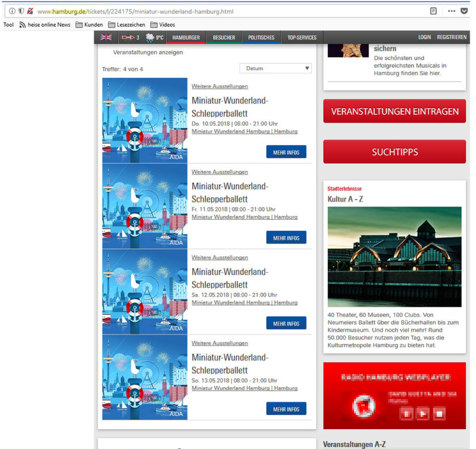Open the reader view icon in address bar
This screenshot has height=449, width=476.
433,11
